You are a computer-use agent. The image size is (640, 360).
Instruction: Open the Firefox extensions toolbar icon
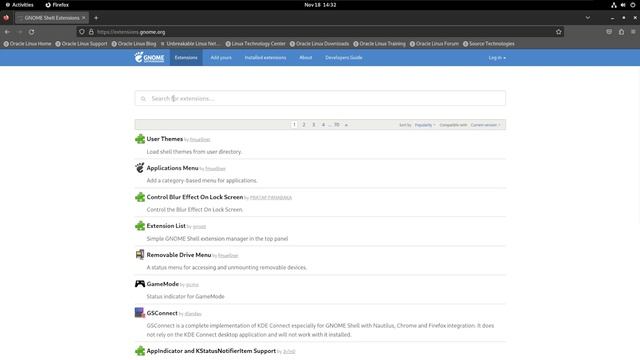pyautogui.click(x=621, y=32)
